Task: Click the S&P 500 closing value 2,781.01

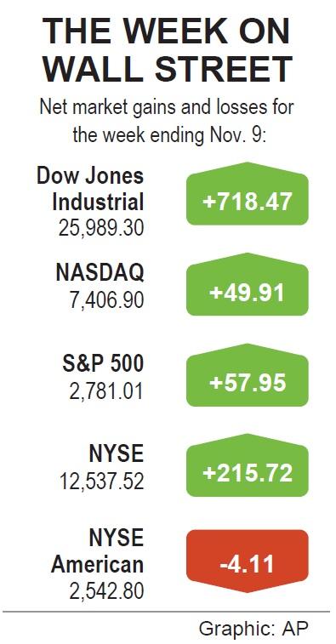Action: pos(106,391)
